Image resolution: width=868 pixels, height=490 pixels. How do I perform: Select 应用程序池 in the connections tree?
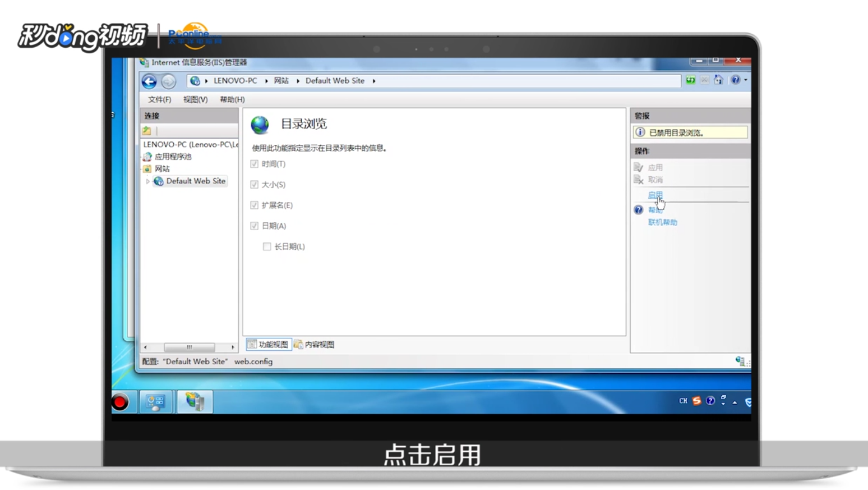pos(173,157)
